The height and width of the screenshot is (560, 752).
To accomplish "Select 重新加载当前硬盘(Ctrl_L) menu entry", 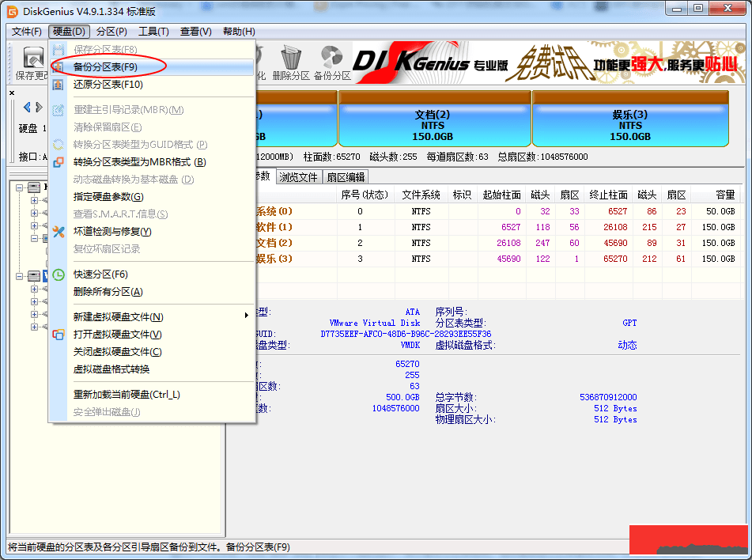I will pyautogui.click(x=127, y=395).
